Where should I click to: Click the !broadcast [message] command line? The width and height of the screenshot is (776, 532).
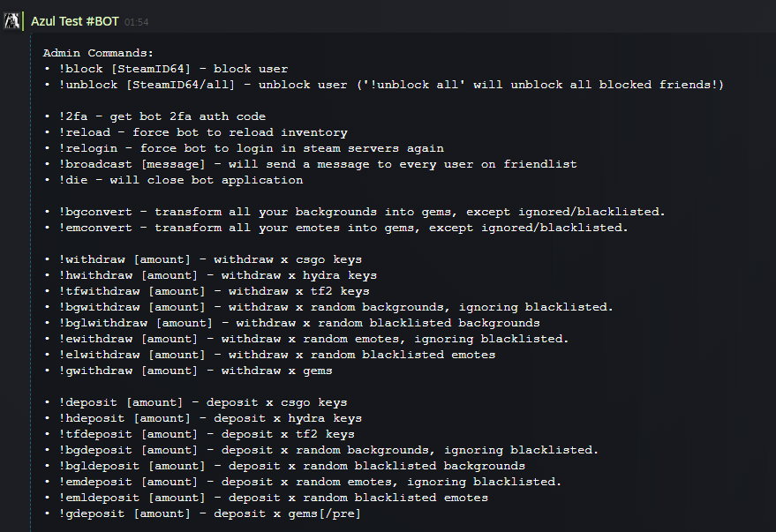[x=310, y=164]
